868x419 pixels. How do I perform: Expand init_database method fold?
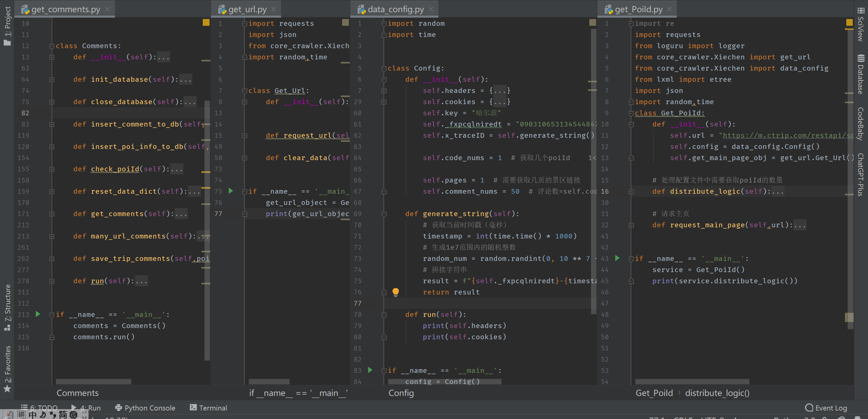click(52, 79)
